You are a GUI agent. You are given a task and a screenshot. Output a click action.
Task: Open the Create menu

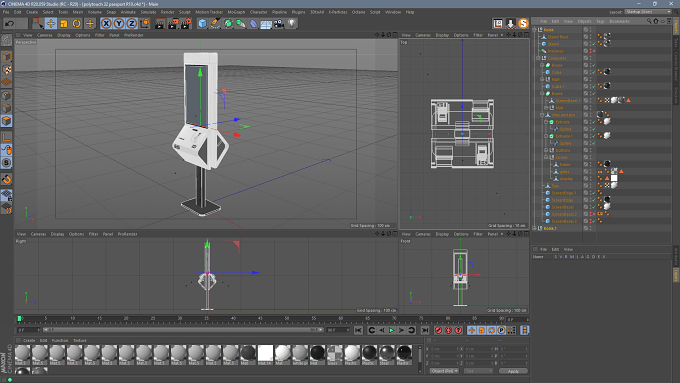32,12
